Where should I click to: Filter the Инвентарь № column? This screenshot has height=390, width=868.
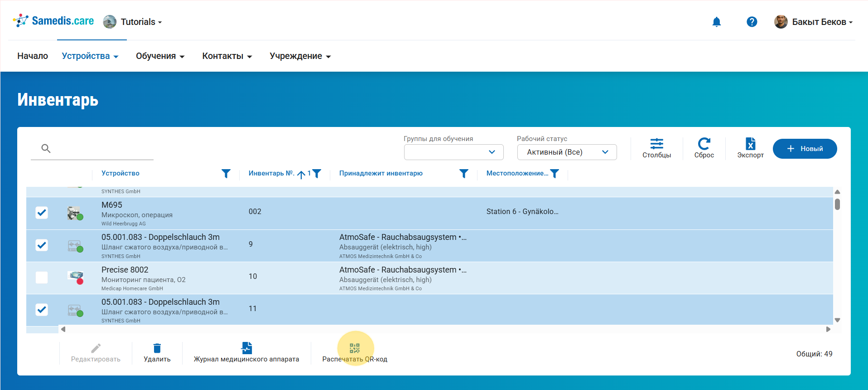pos(317,173)
